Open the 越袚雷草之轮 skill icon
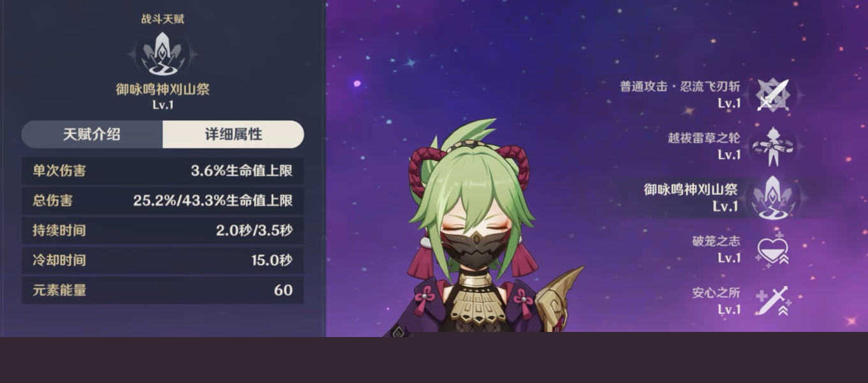The width and height of the screenshot is (868, 383). point(773,146)
